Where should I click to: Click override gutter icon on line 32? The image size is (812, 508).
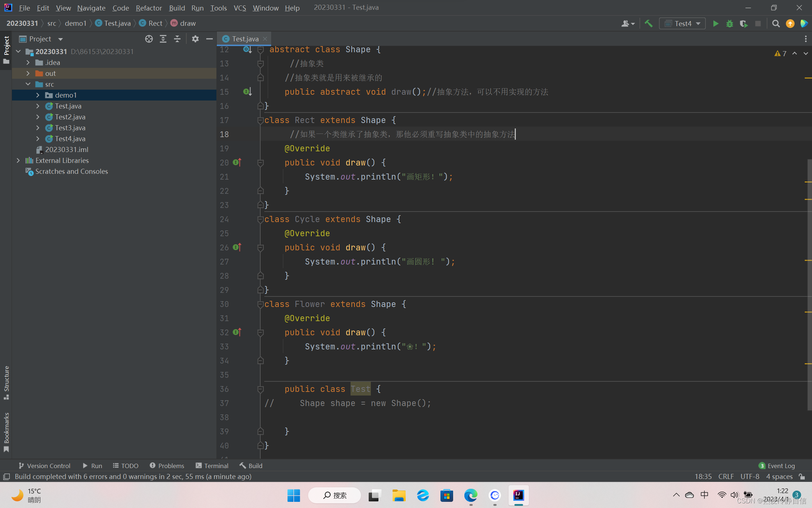pyautogui.click(x=237, y=332)
